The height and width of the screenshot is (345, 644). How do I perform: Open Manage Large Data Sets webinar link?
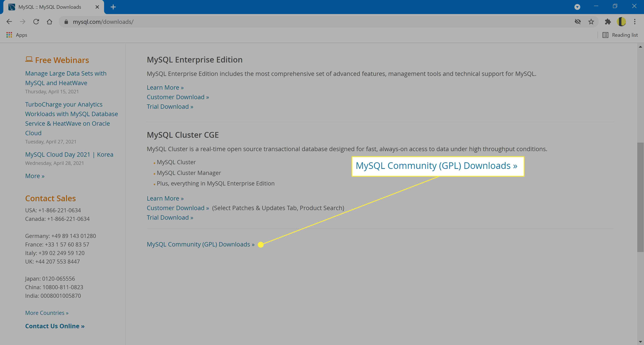(x=66, y=78)
